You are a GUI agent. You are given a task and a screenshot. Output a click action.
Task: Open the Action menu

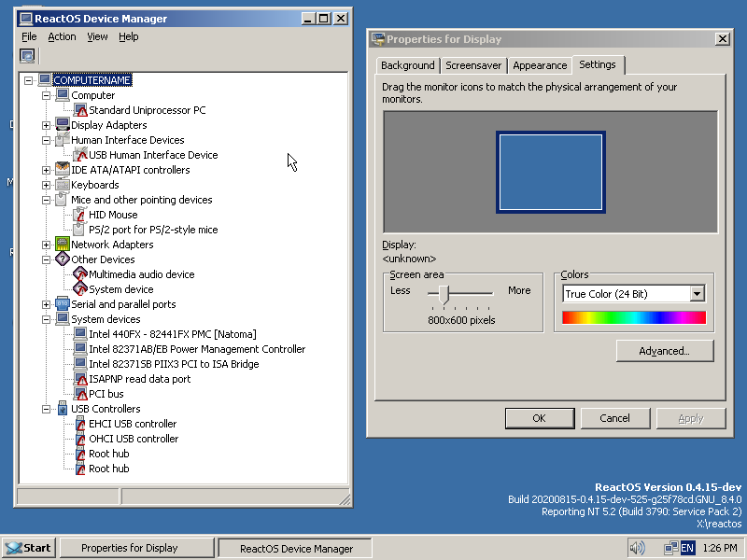[62, 36]
